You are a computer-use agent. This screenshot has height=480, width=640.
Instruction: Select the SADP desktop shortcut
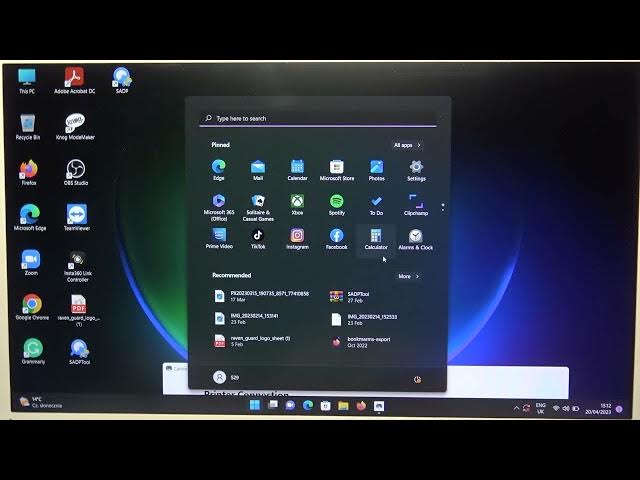click(122, 80)
